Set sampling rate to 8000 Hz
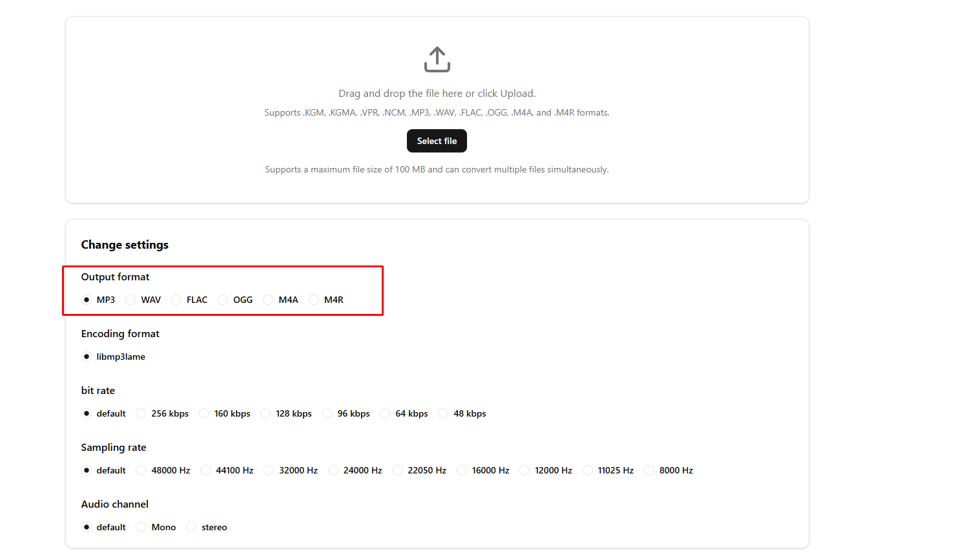The image size is (954, 560). (x=648, y=470)
